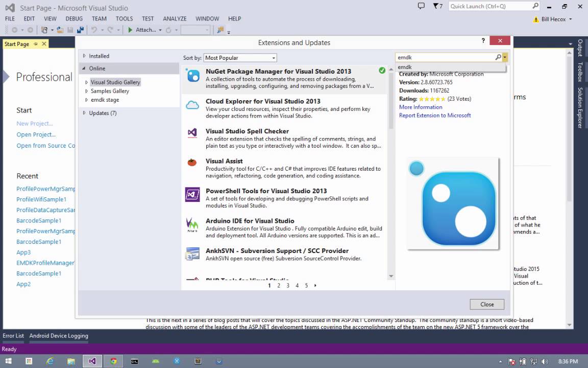Expand the Visual Studio Gallery node
The height and width of the screenshot is (368, 588).
tap(87, 82)
